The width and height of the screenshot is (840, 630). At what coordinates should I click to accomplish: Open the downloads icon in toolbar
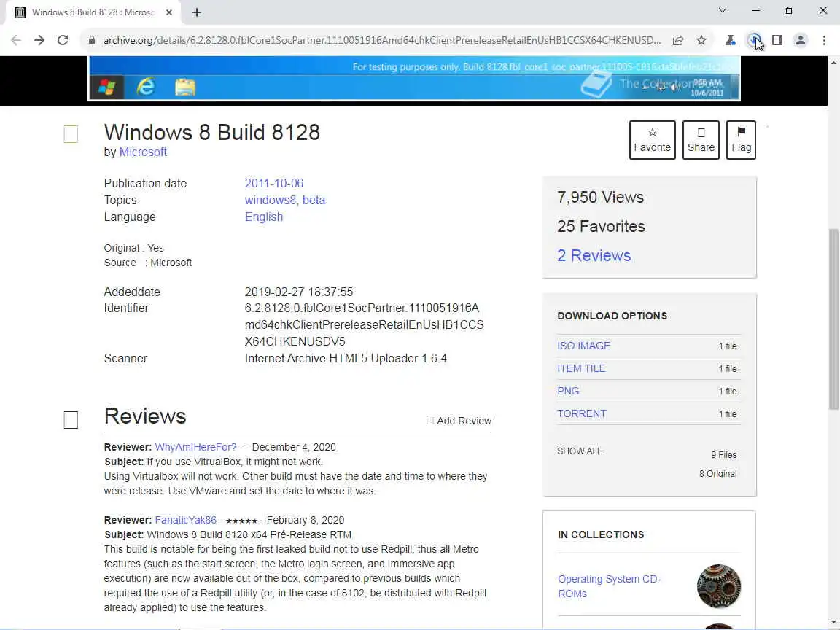754,40
